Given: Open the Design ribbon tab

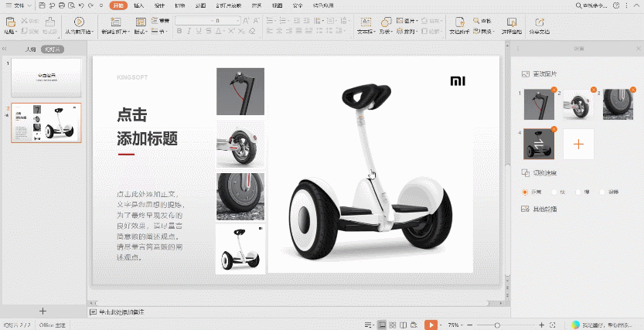Looking at the screenshot, I should [x=159, y=5].
